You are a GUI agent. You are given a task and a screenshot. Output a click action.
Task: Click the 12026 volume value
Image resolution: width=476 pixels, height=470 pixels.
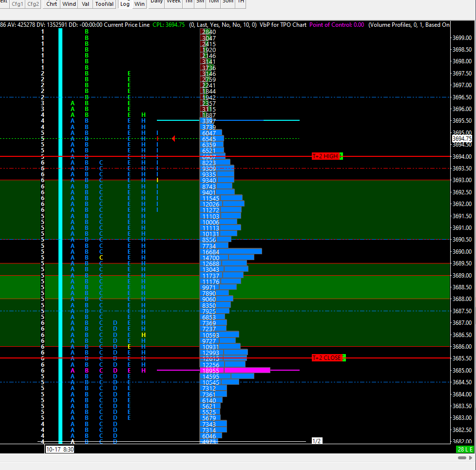click(210, 205)
